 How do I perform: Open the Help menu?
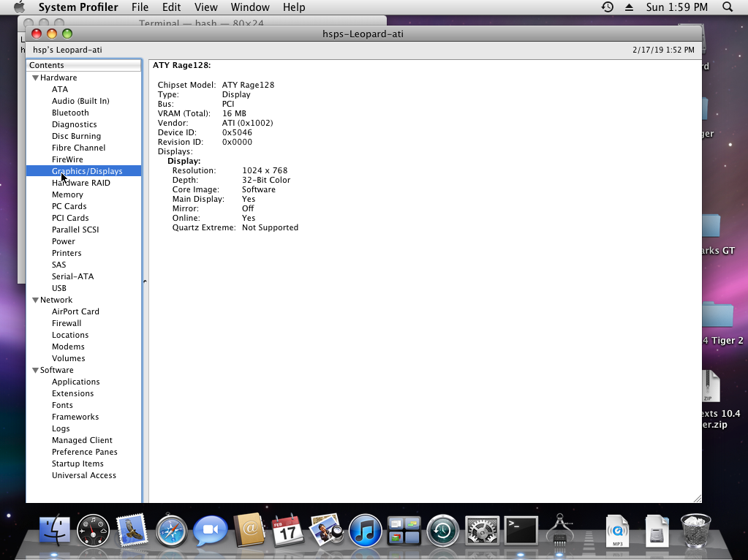294,7
